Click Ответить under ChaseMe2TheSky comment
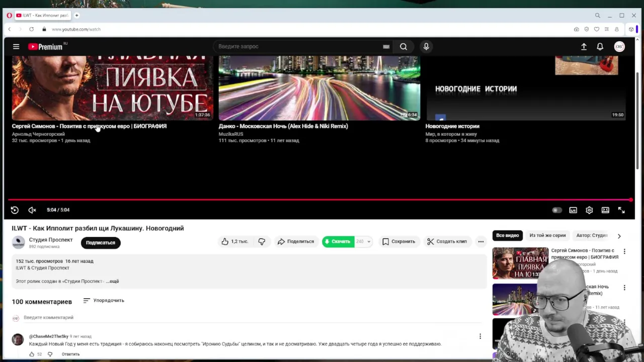The height and width of the screenshot is (362, 644). pos(70,354)
